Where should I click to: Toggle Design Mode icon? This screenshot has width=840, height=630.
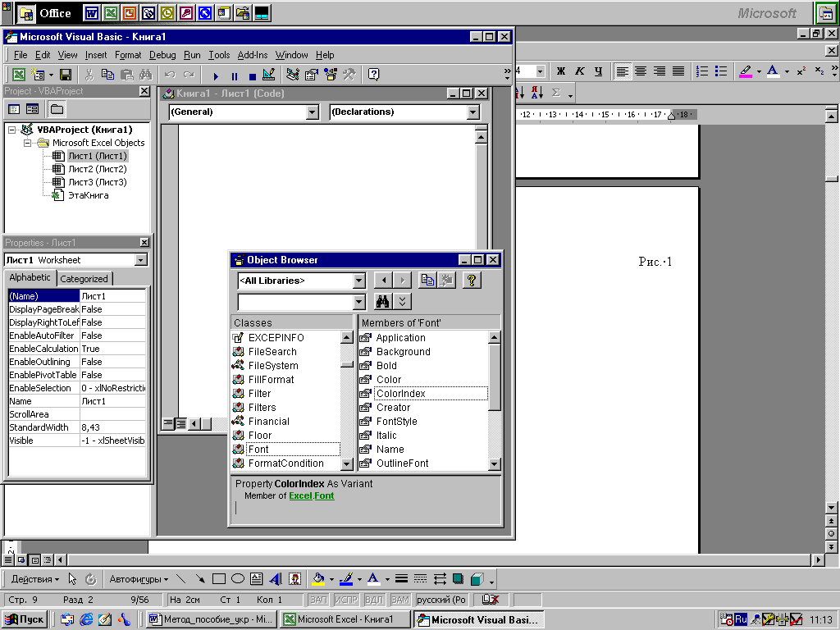pyautogui.click(x=269, y=75)
